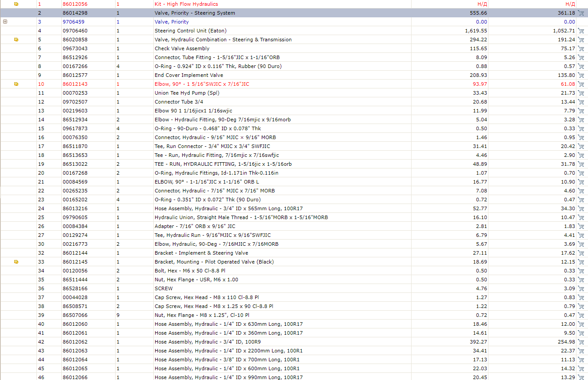Click O-Ring 0.924" ID description
The width and height of the screenshot is (588, 380).
218,66
